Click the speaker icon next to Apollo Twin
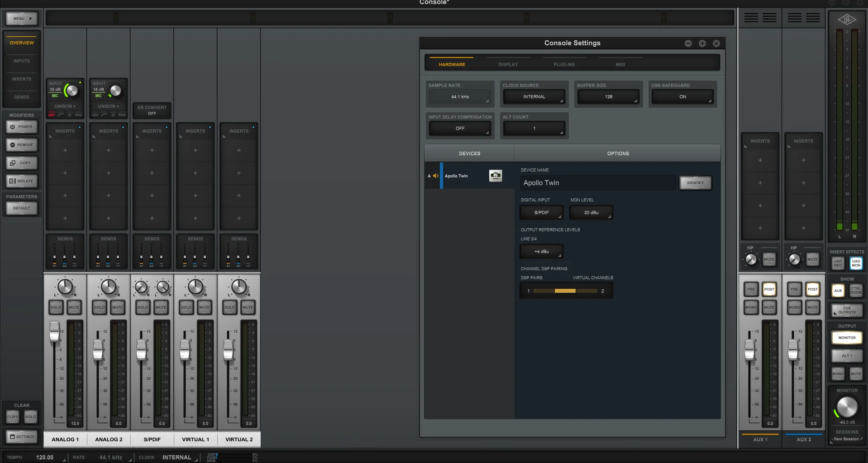This screenshot has width=868, height=463. pyautogui.click(x=436, y=176)
